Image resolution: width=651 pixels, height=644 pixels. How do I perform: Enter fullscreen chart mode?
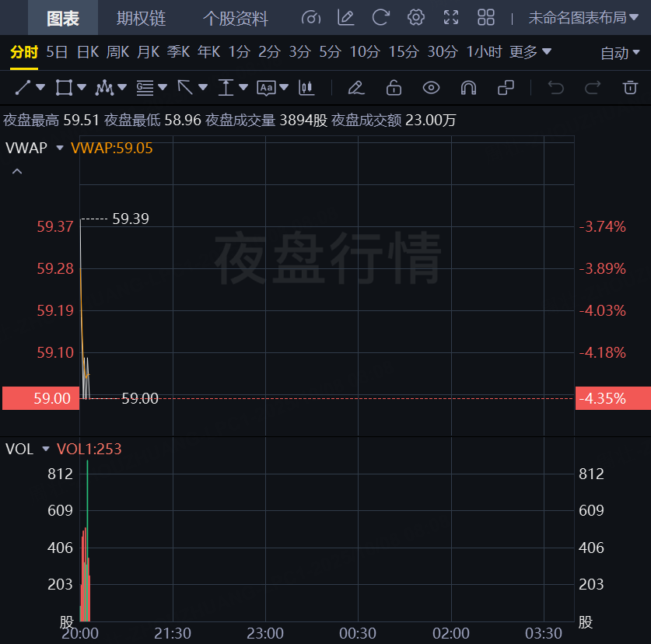pos(451,18)
